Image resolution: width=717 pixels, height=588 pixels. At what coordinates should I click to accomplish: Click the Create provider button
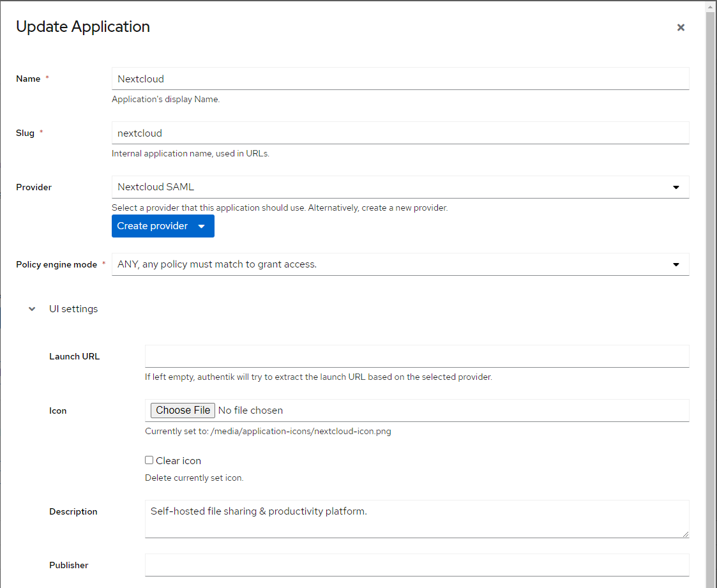pos(153,225)
